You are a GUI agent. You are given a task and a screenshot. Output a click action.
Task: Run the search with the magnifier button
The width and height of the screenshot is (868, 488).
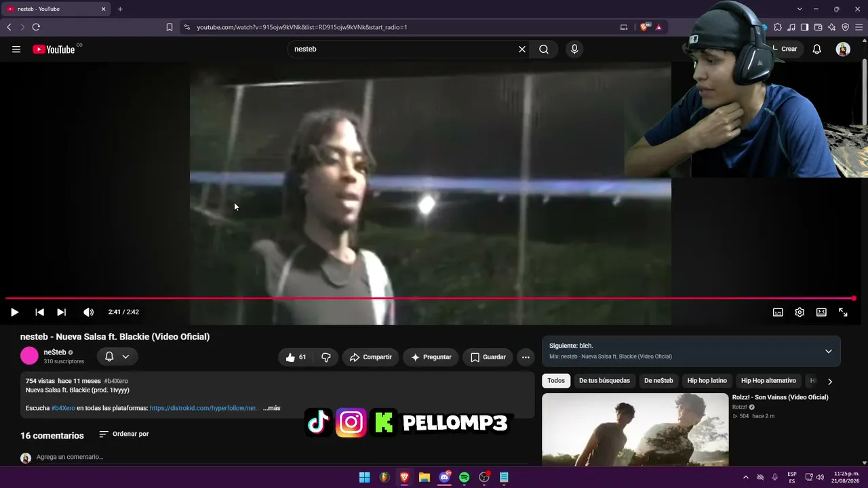click(544, 49)
